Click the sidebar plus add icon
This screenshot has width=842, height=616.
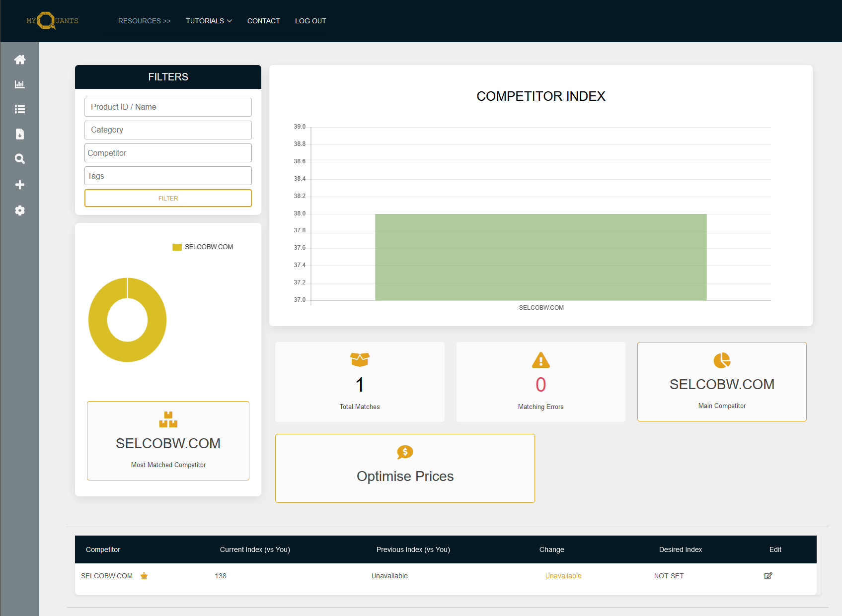(x=20, y=185)
